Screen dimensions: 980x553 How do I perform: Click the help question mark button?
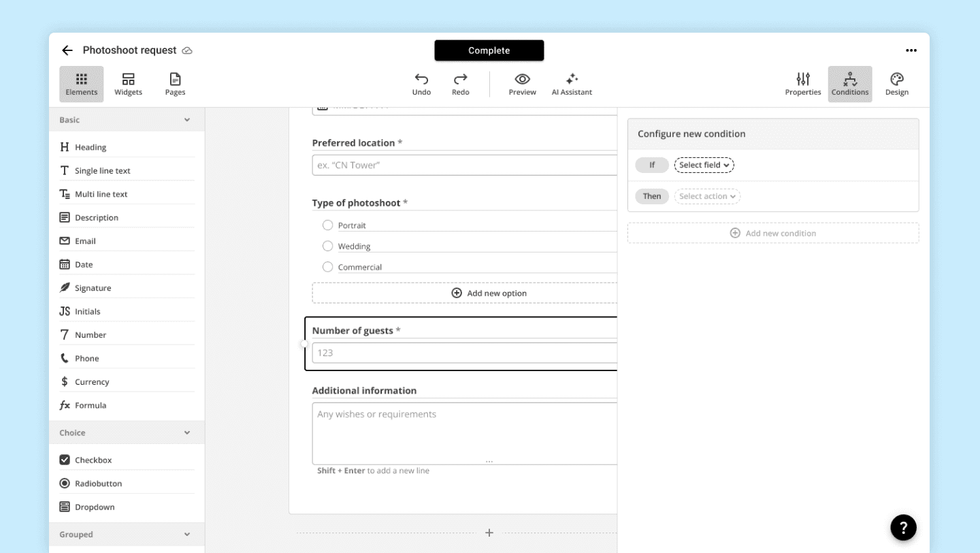903,527
